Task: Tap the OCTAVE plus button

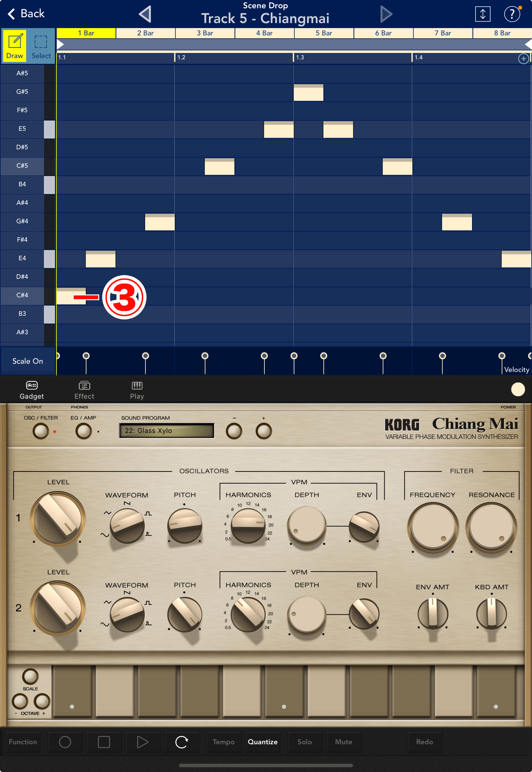Action: point(42,701)
